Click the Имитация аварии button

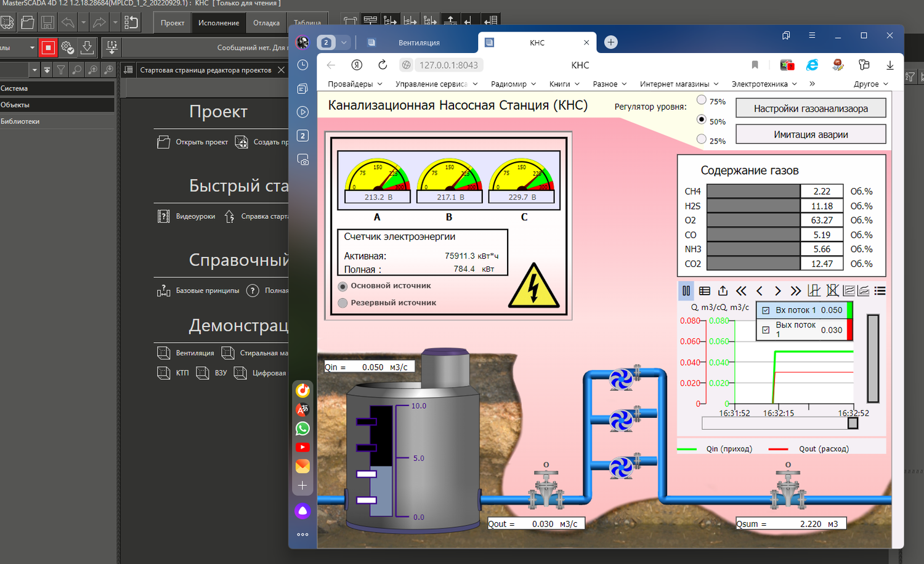coord(811,134)
